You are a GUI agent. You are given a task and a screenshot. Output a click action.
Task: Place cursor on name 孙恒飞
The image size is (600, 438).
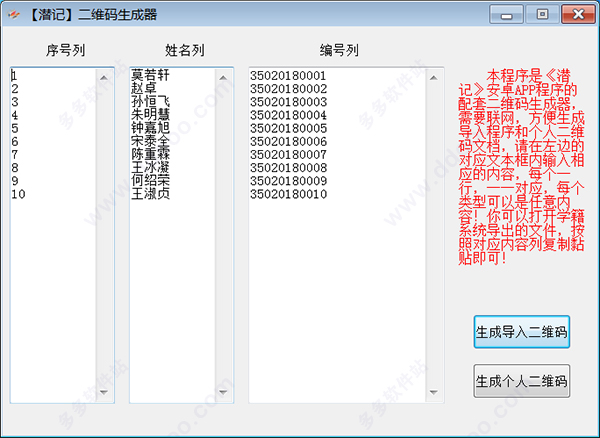150,102
